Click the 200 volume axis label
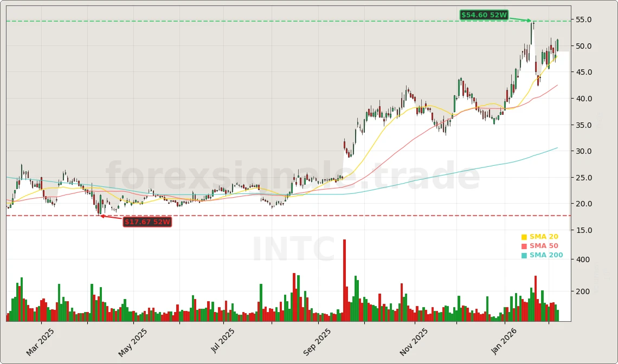This screenshot has height=364, width=618. coord(582,292)
